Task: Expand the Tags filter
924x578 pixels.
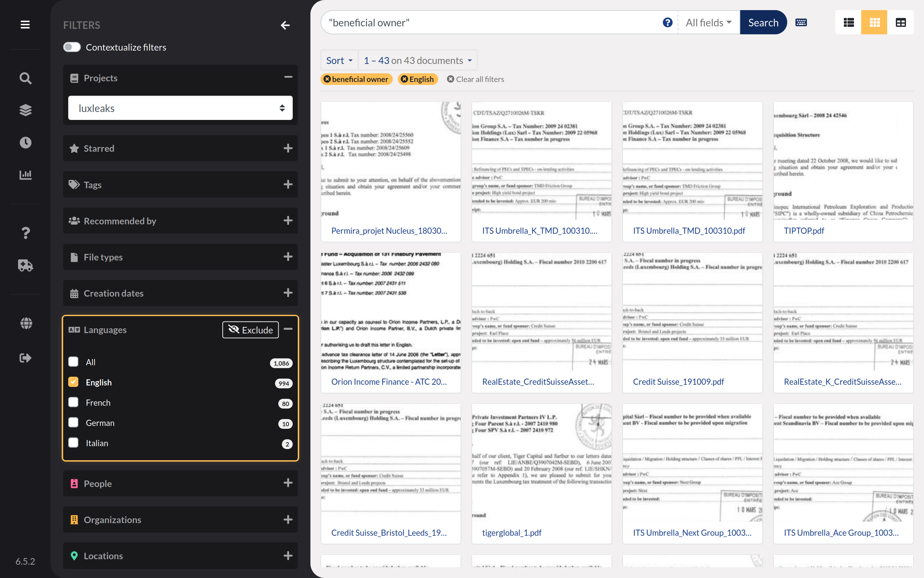Action: click(288, 185)
